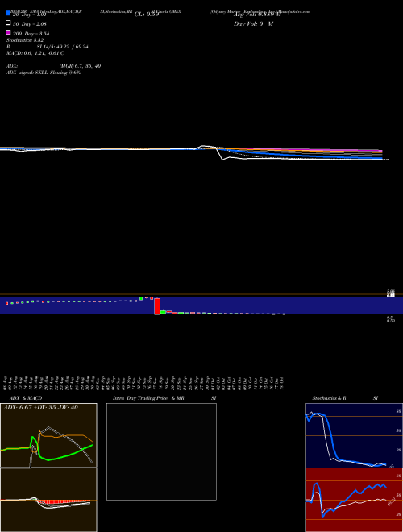This screenshot has height=532, width=403.
Task: Click the date labels on the x-axis
Action: pos(143,383)
